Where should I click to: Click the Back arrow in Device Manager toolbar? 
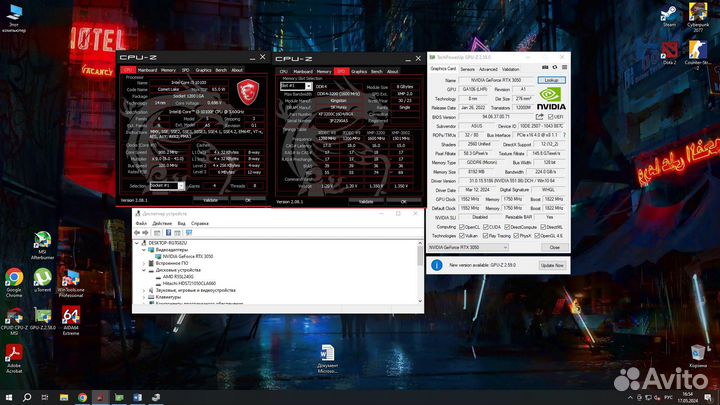point(137,233)
